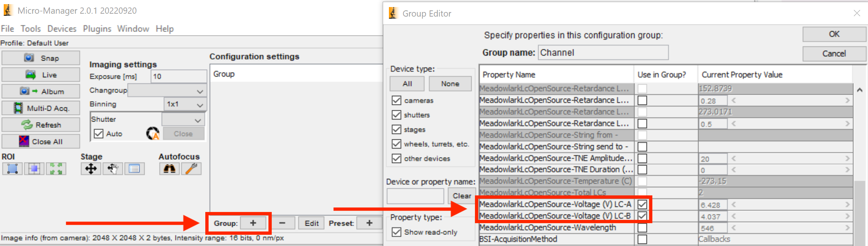Check Wavelength Use in Group box
This screenshot has height=246, width=868.
(642, 227)
